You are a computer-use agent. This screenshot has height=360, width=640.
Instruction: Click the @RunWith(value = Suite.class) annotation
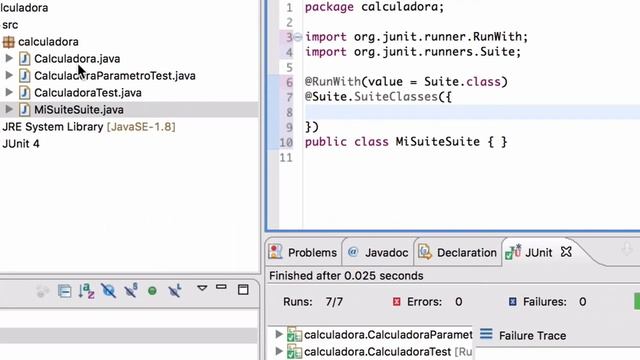pos(407,82)
